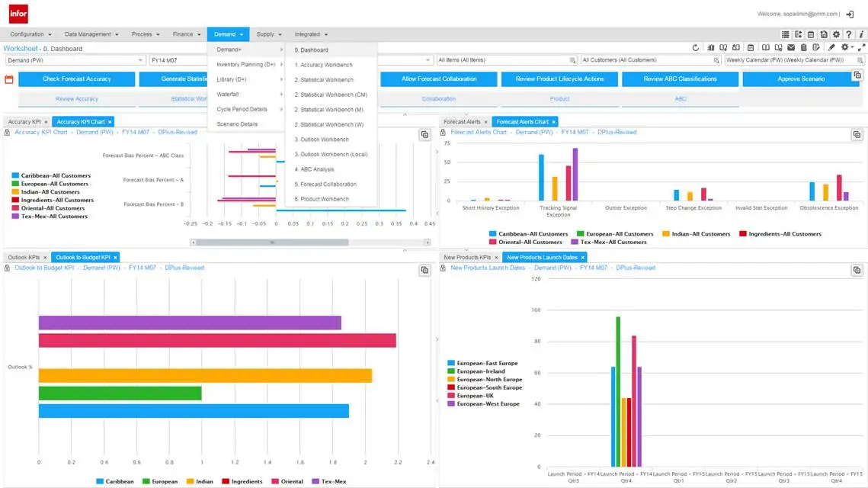The image size is (868, 488).
Task: Click the logout icon next to the welcome text
Action: tap(850, 14)
